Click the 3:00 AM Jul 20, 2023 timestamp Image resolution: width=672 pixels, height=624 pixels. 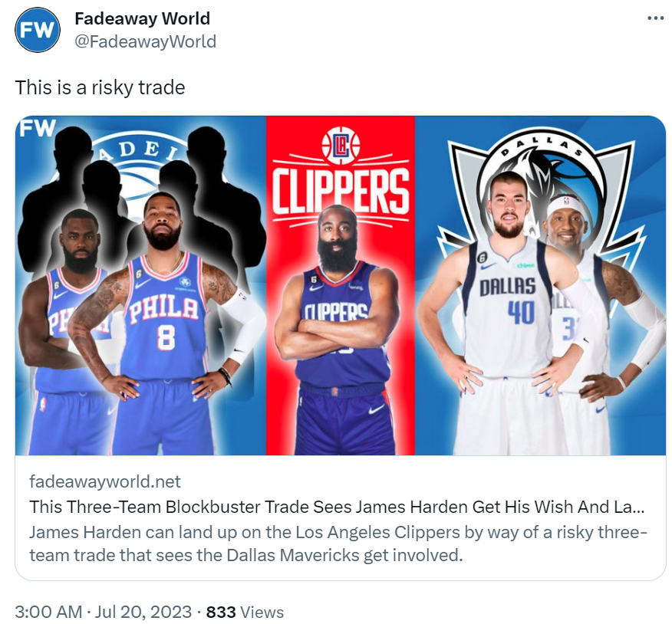pos(104,612)
